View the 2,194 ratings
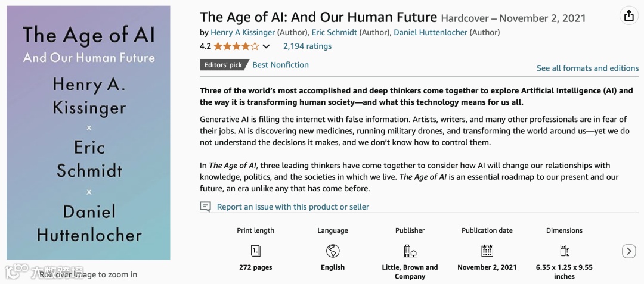644x284 pixels. (x=307, y=46)
